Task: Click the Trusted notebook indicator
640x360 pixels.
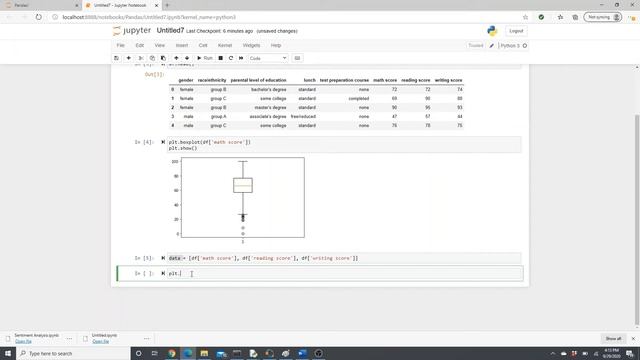Action: pos(476,46)
